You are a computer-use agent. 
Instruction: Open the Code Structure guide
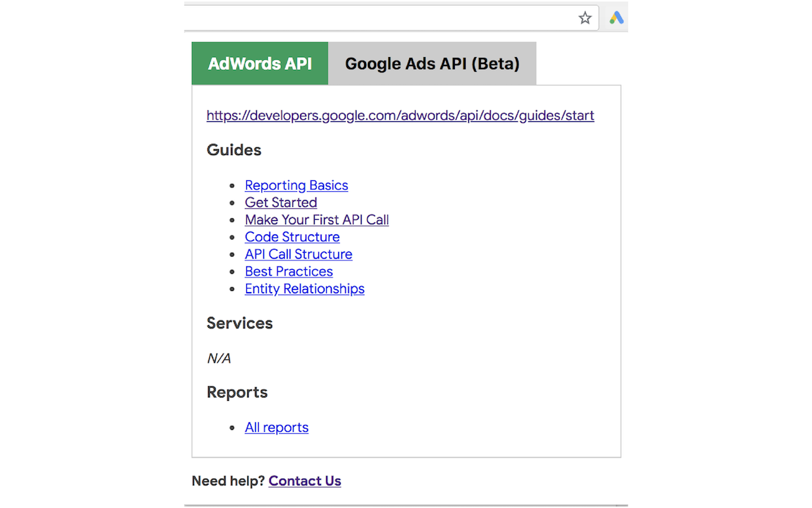pyautogui.click(x=292, y=237)
